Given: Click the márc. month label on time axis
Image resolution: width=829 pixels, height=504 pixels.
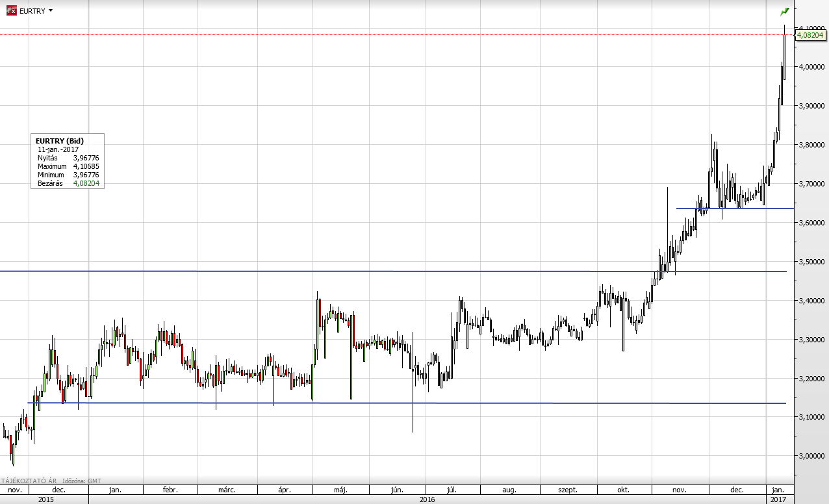Looking at the screenshot, I should coord(226,490).
